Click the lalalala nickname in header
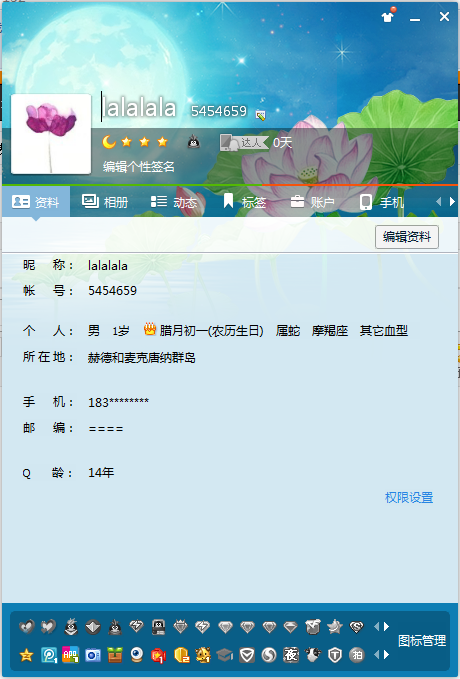 click(x=139, y=108)
